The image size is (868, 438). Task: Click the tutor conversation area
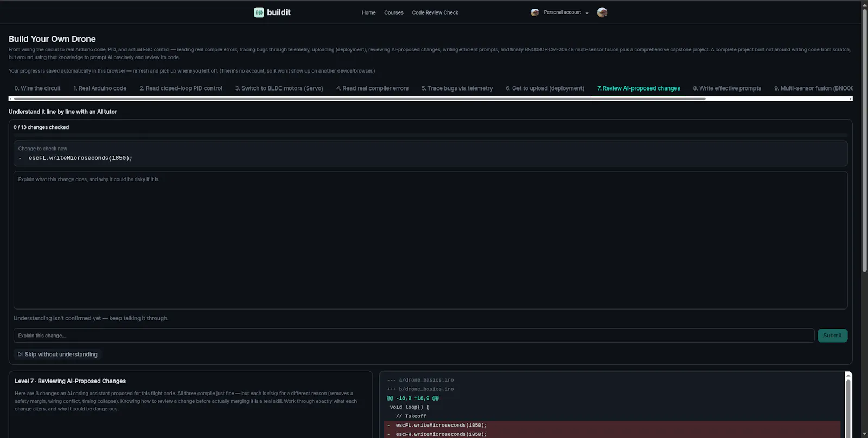430,240
